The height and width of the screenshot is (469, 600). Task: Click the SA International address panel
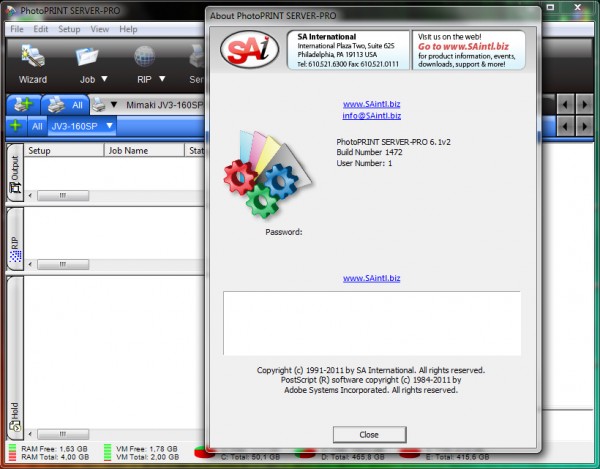[x=348, y=50]
